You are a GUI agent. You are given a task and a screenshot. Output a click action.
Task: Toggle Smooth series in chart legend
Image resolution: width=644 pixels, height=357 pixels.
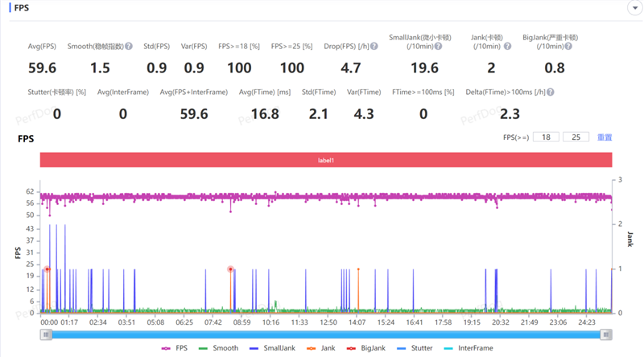point(218,348)
